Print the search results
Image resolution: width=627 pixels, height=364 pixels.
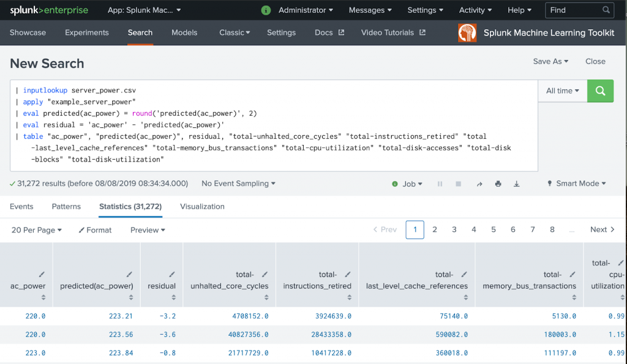tap(498, 184)
